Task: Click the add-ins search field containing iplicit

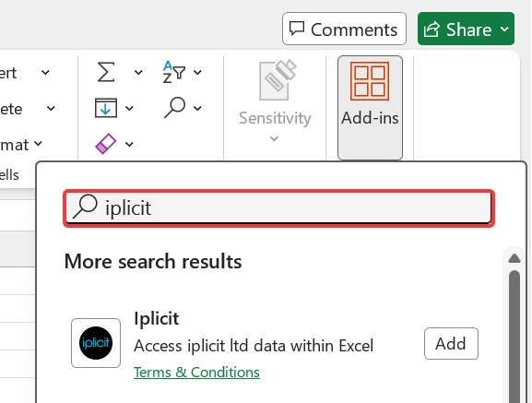Action: [x=278, y=207]
